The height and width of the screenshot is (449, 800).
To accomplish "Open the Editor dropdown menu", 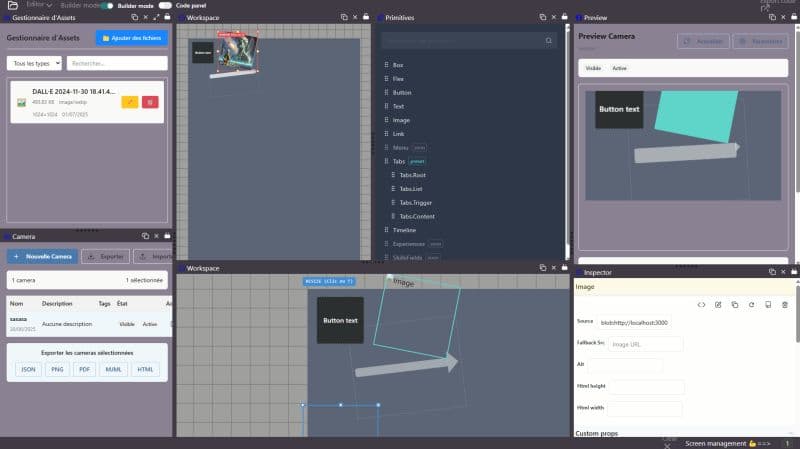I will [40, 6].
